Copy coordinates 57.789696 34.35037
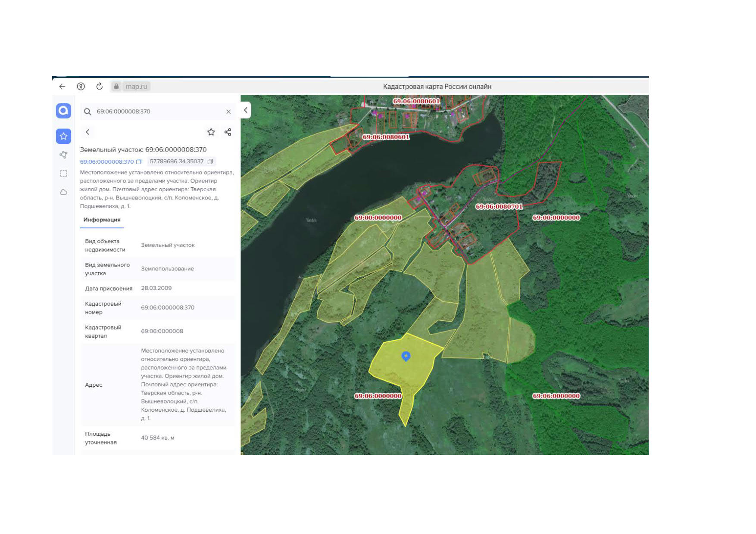The height and width of the screenshot is (534, 756). pos(210,162)
